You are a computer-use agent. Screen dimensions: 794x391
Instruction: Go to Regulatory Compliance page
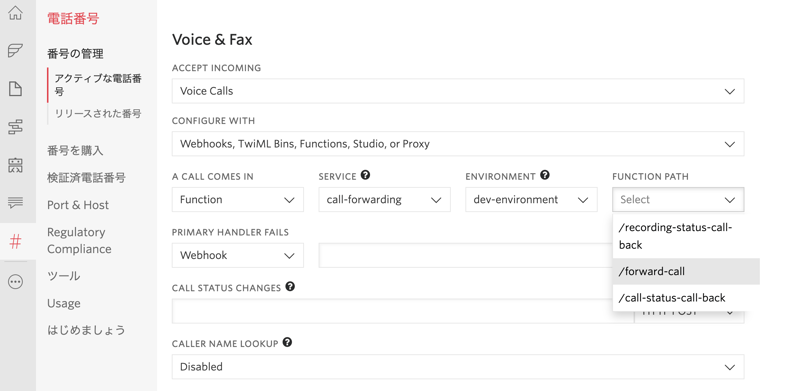80,241
